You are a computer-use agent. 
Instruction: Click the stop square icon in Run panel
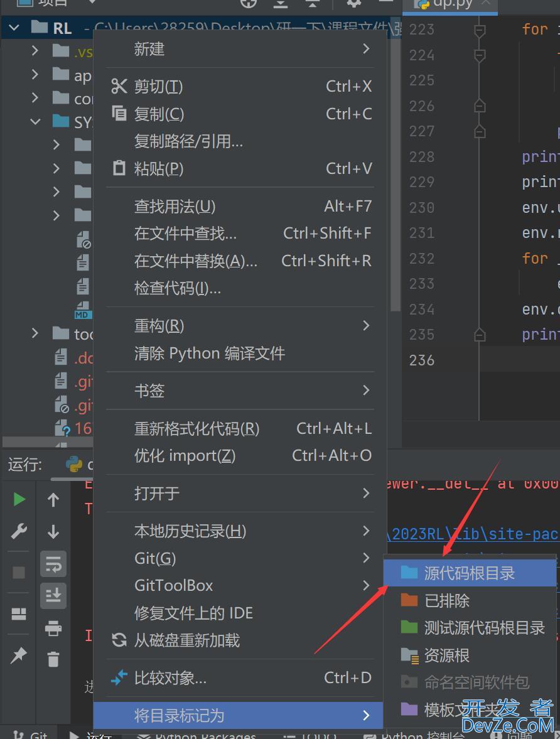(x=19, y=573)
